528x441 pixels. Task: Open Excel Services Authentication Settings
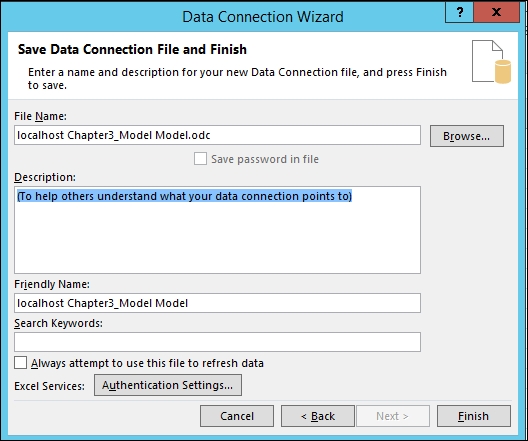[168, 385]
